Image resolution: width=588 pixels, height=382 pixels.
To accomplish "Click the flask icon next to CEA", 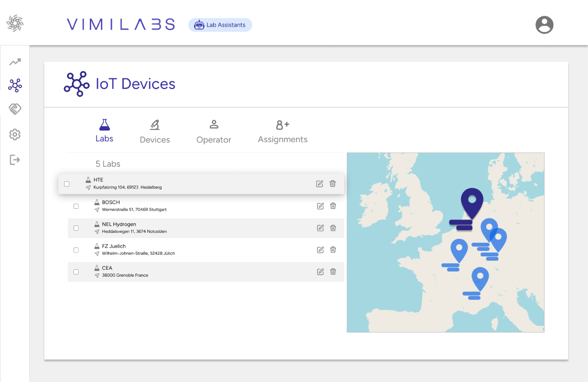I will [97, 268].
